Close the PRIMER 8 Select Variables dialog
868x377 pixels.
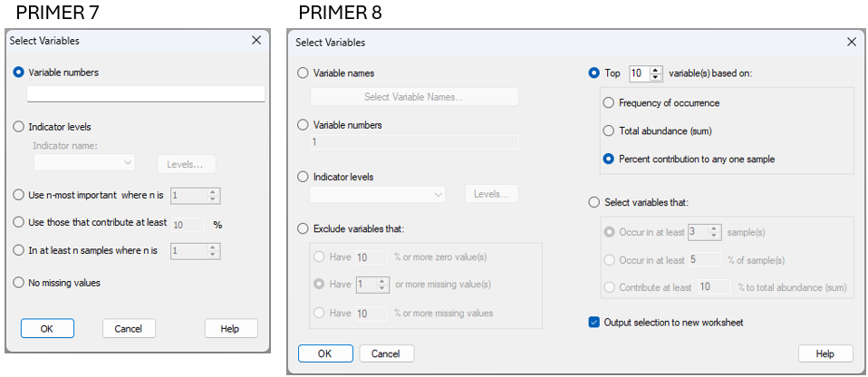pyautogui.click(x=851, y=42)
